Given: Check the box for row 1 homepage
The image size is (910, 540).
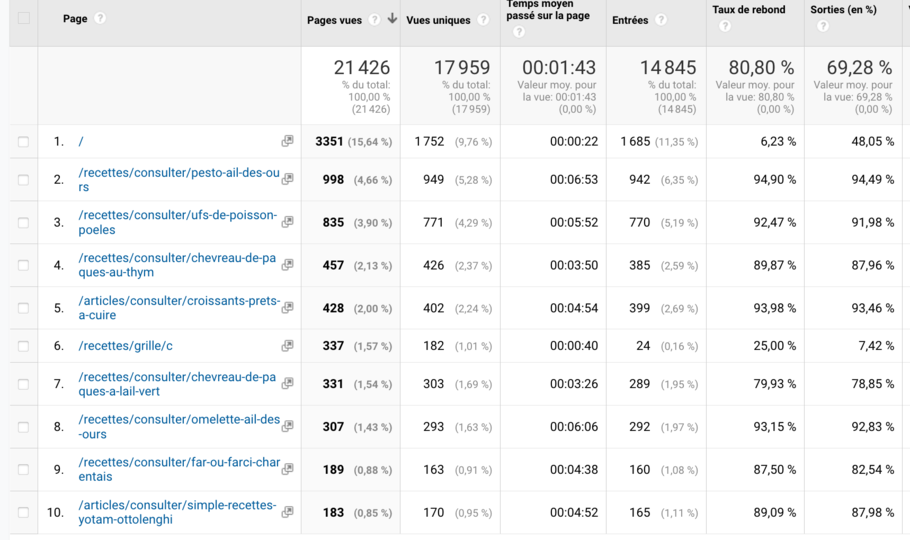Looking at the screenshot, I should pos(23,142).
